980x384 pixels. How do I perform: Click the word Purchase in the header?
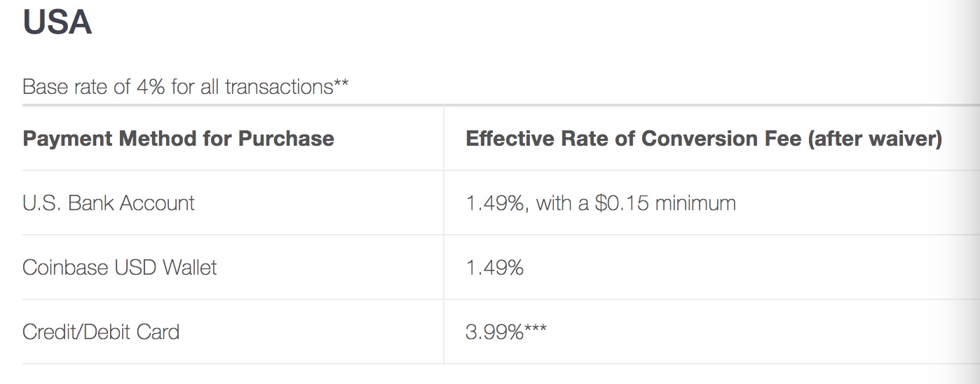pos(286,139)
